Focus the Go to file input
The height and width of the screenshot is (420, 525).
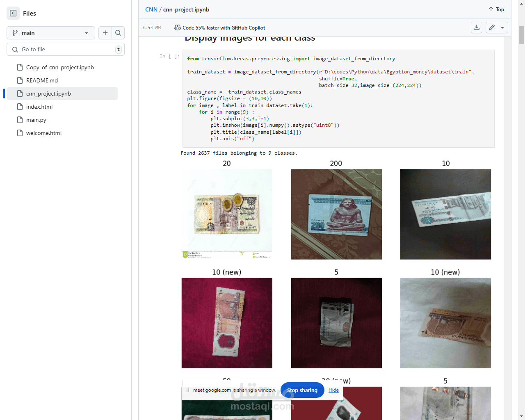click(x=66, y=49)
